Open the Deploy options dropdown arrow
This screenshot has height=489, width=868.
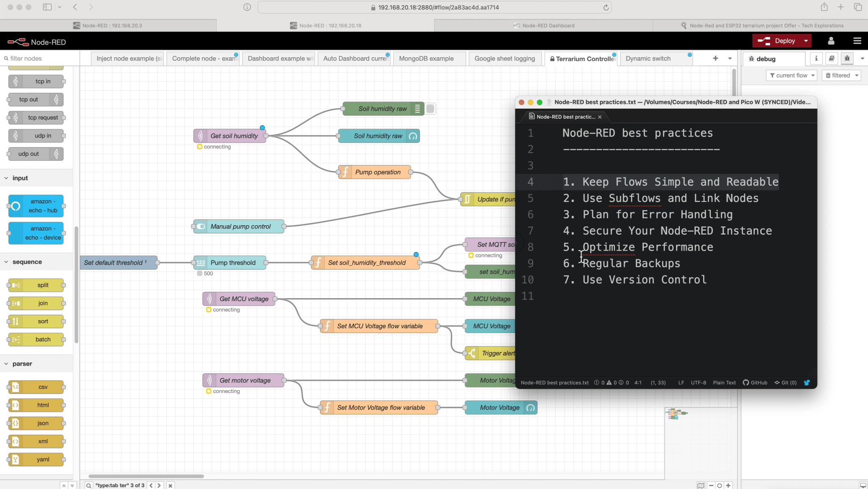[806, 41]
